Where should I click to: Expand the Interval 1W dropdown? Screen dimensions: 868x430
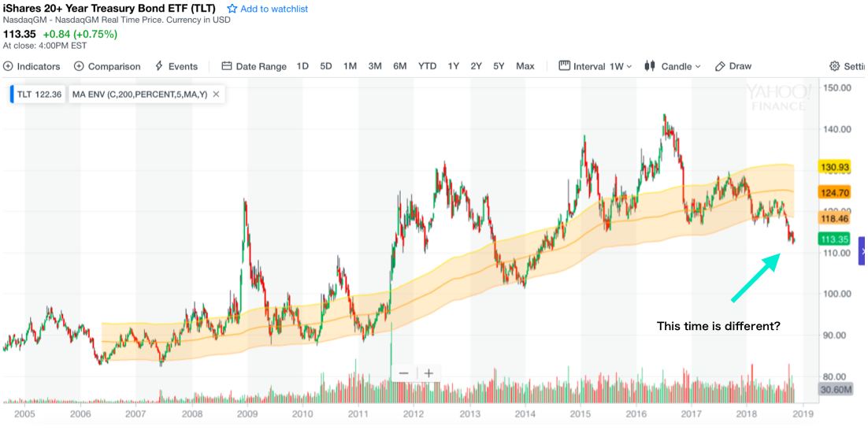point(595,66)
